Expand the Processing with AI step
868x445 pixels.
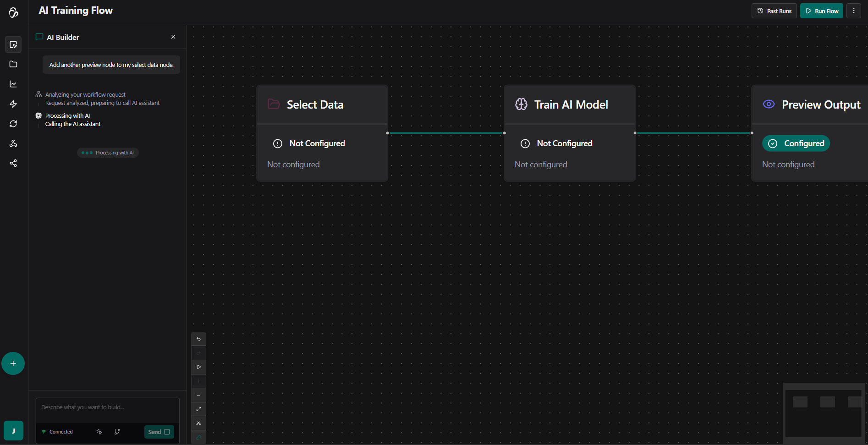67,116
